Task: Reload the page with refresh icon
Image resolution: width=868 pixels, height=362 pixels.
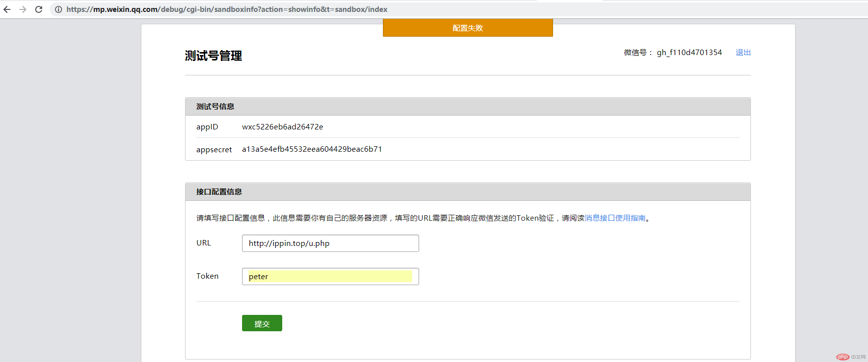Action: pyautogui.click(x=39, y=9)
